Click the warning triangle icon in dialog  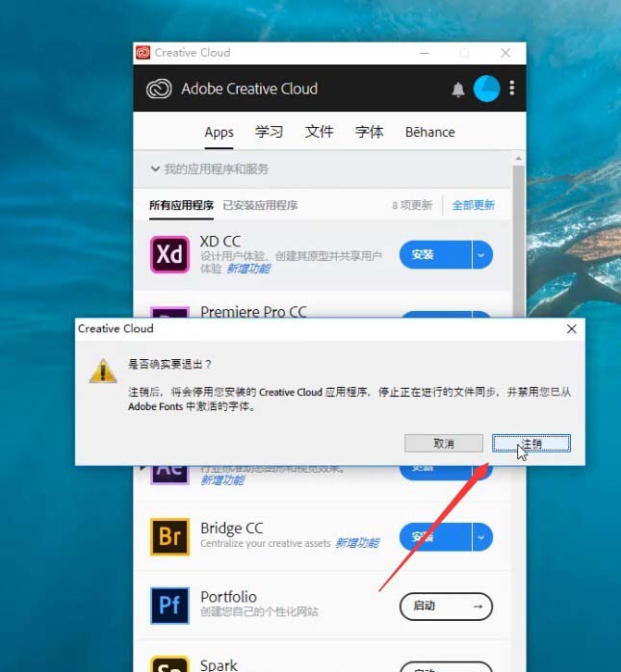103,372
